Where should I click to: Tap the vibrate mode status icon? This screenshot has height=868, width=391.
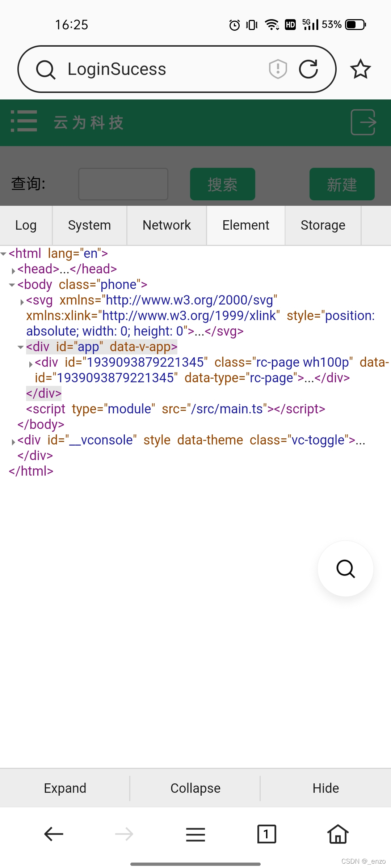pos(252,25)
